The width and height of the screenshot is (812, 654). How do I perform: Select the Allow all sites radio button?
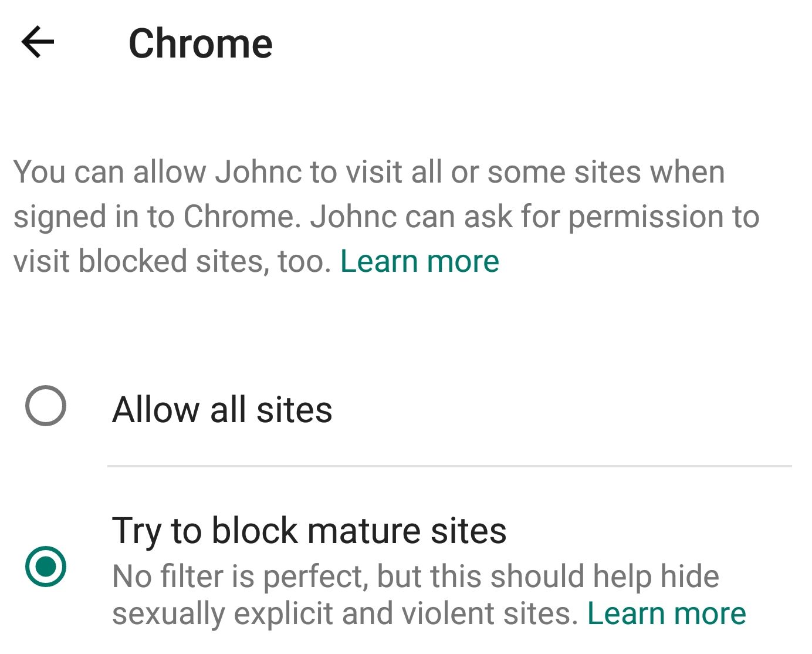pos(46,406)
